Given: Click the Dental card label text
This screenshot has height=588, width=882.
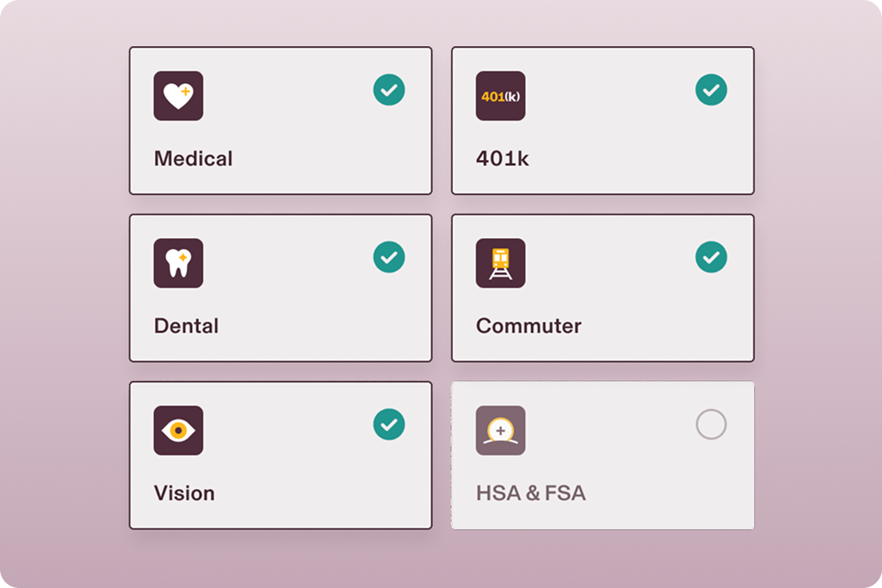Looking at the screenshot, I should (x=186, y=325).
